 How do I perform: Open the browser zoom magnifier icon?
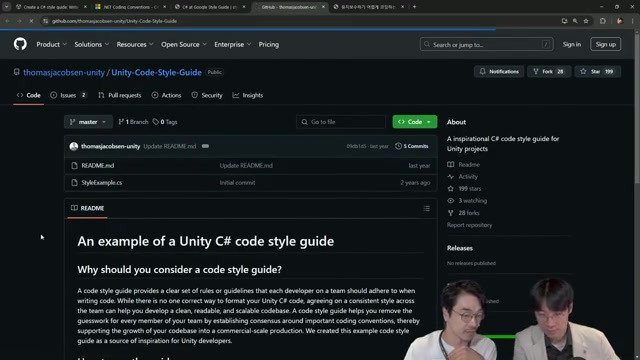pyautogui.click(x=575, y=21)
